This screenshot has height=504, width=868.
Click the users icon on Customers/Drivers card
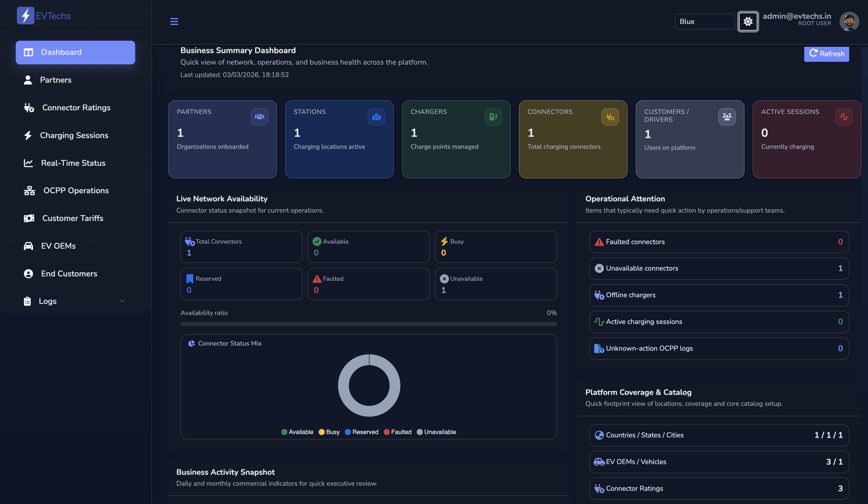(727, 116)
